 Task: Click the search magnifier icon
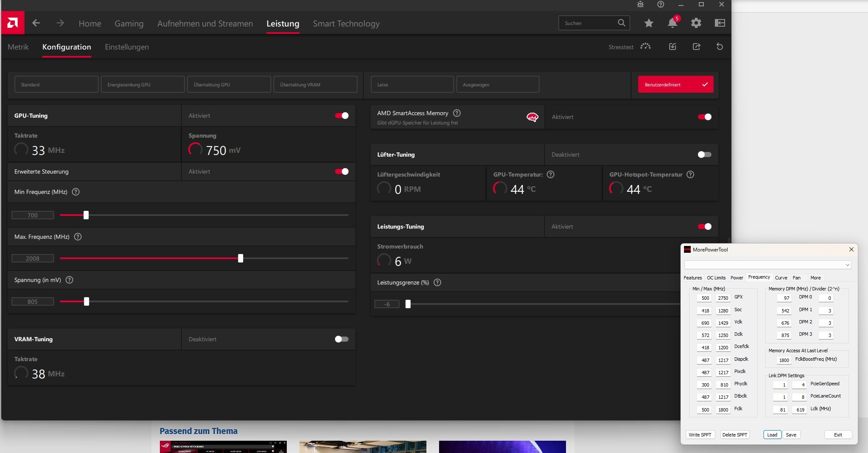click(x=621, y=23)
